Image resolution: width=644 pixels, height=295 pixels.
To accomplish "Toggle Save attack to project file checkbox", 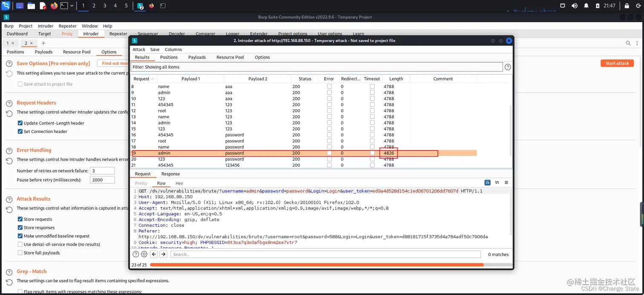I will [x=20, y=84].
